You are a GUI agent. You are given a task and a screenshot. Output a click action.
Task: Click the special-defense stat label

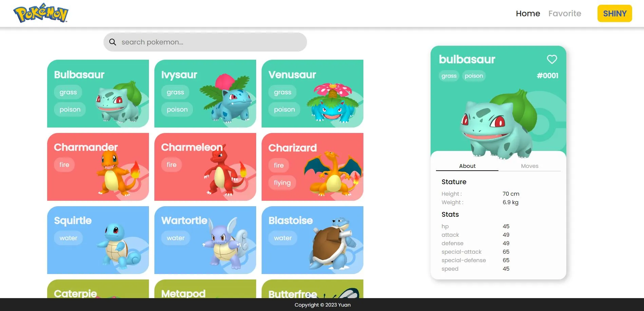pyautogui.click(x=463, y=260)
